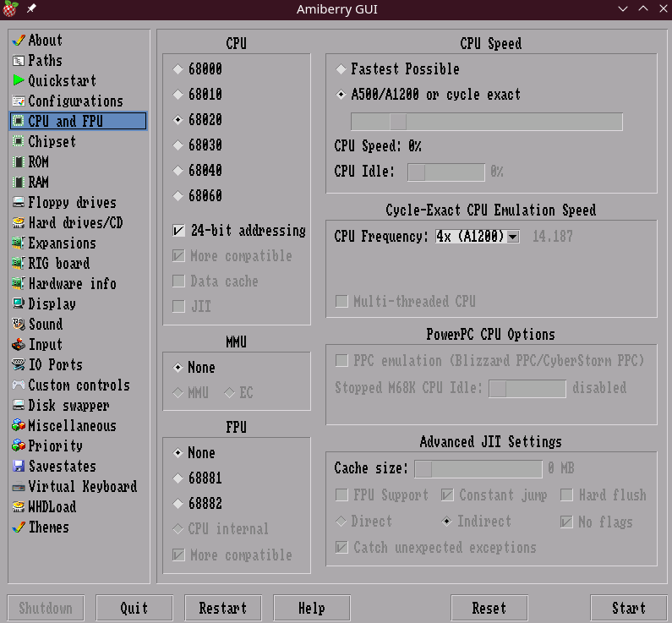The height and width of the screenshot is (623, 672).
Task: Click the Quit button
Action: 134,608
